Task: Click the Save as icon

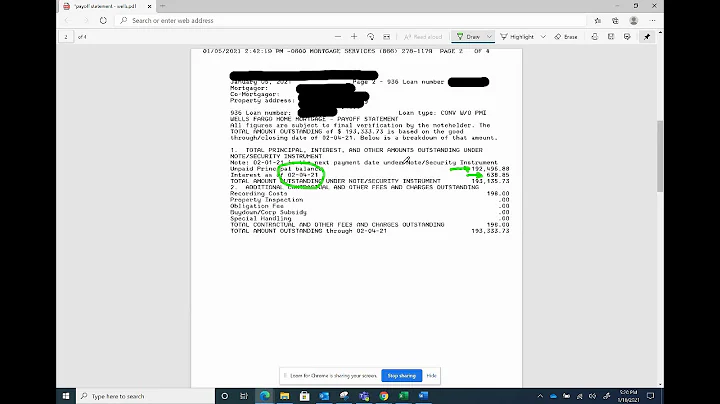Action: click(x=627, y=37)
